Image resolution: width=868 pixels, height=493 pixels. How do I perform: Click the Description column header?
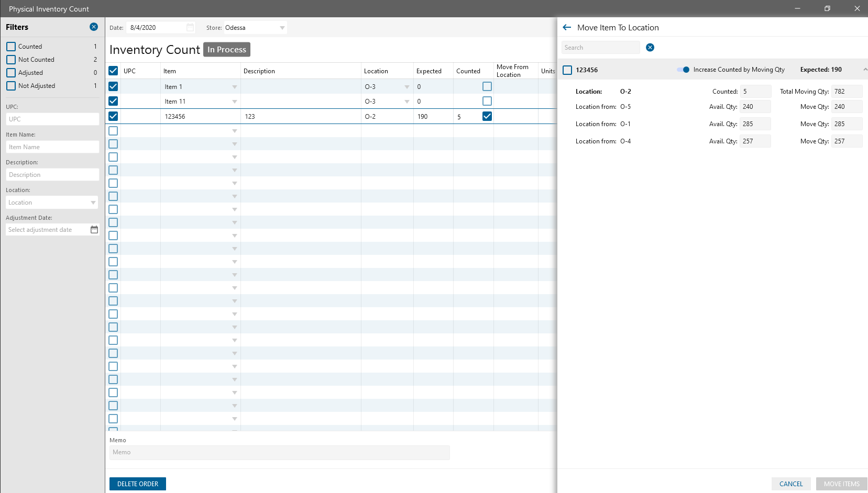[259, 71]
